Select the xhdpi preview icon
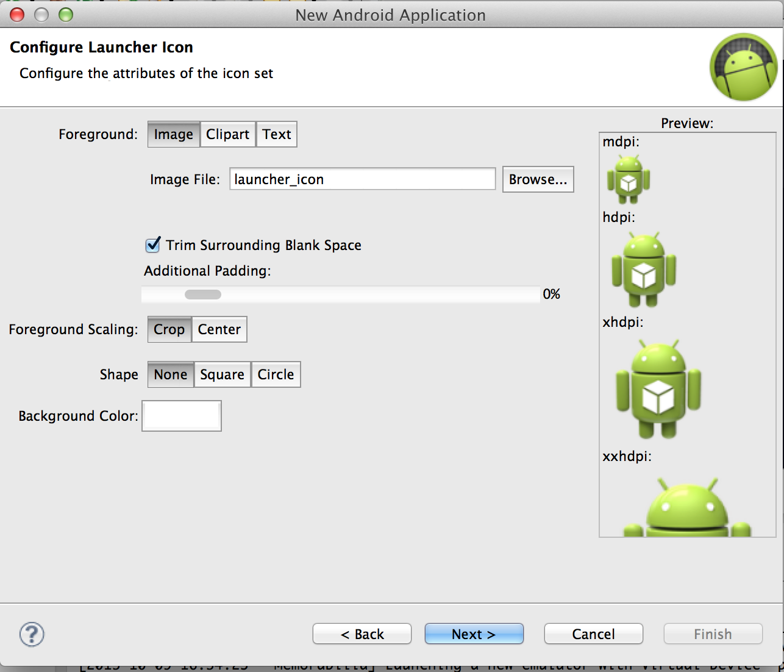 coord(658,389)
